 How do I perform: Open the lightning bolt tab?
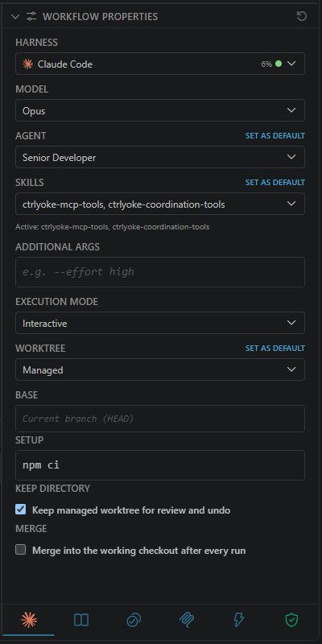pyautogui.click(x=238, y=620)
